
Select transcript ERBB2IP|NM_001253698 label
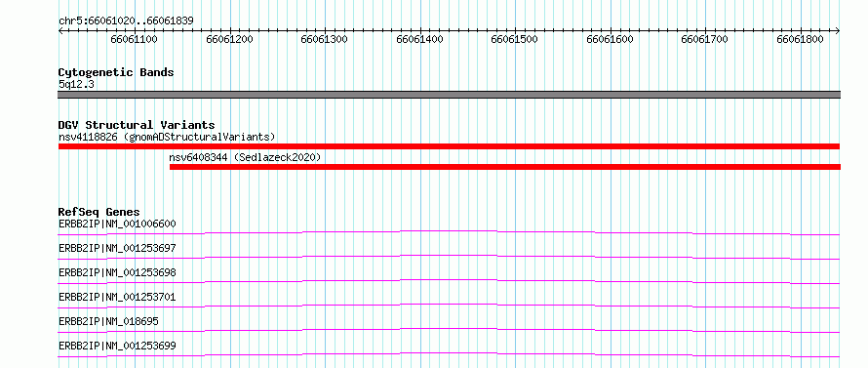(x=117, y=272)
